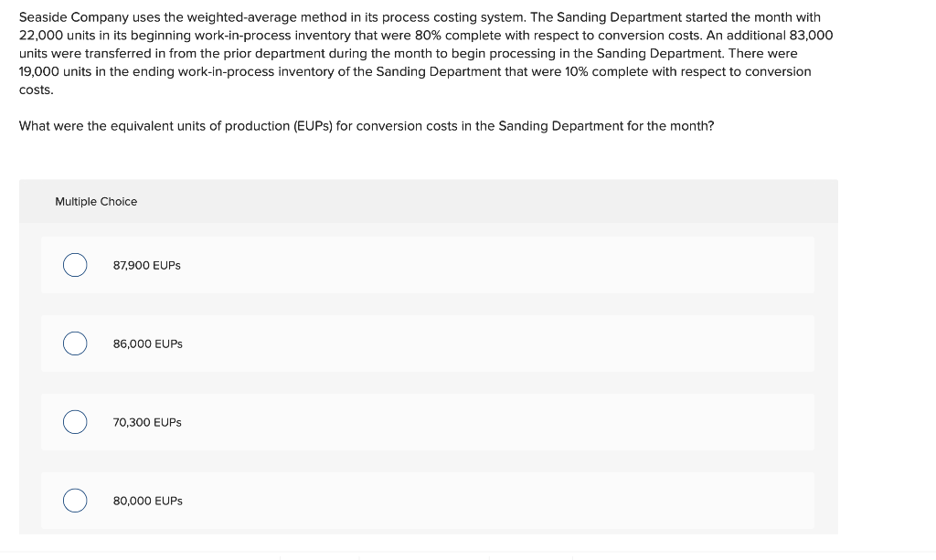Click the 86,000 EUPs answer row
This screenshot has height=560, width=936.
point(428,343)
